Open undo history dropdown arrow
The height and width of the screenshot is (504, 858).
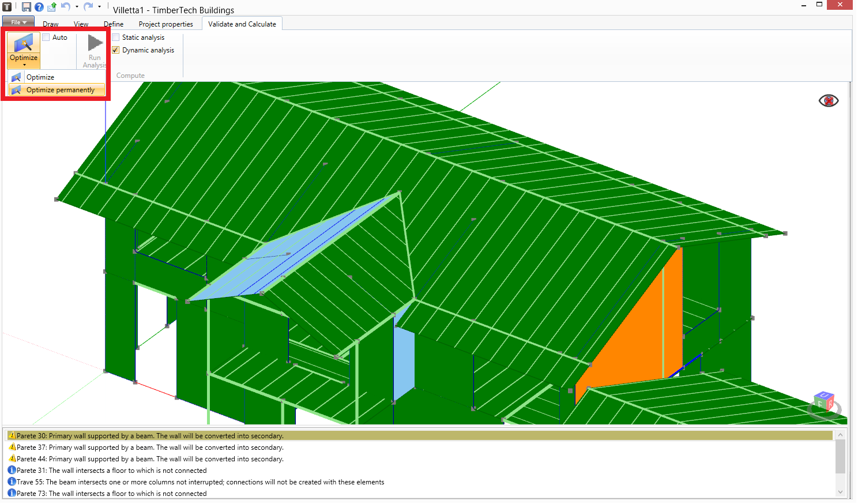click(77, 7)
